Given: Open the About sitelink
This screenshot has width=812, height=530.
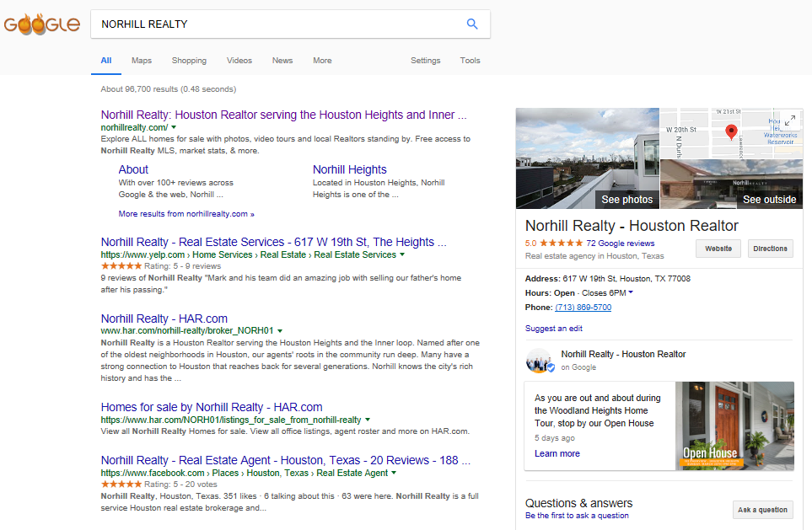Looking at the screenshot, I should 133,169.
